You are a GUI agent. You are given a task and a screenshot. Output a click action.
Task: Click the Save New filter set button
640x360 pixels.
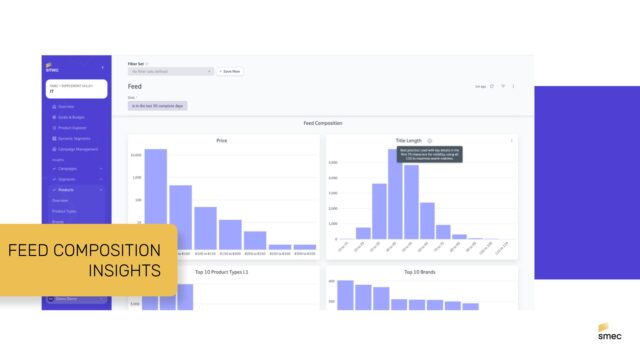click(230, 71)
